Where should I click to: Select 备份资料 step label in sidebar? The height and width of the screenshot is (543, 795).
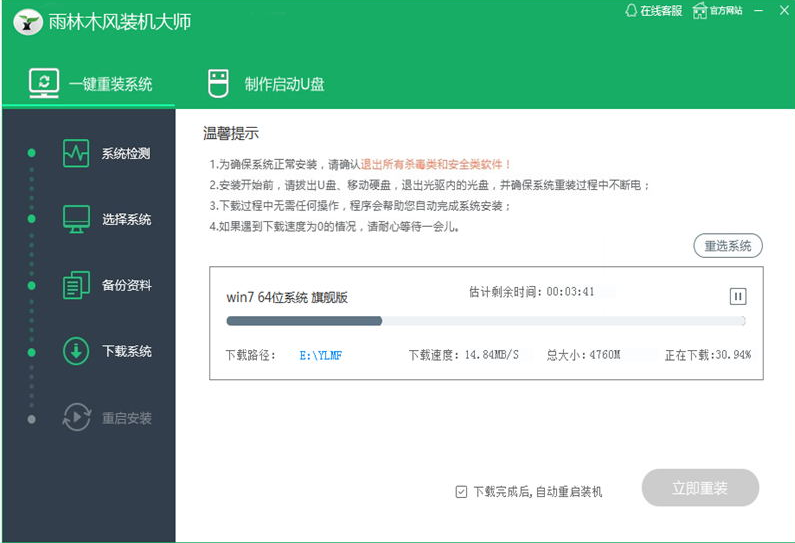[126, 286]
